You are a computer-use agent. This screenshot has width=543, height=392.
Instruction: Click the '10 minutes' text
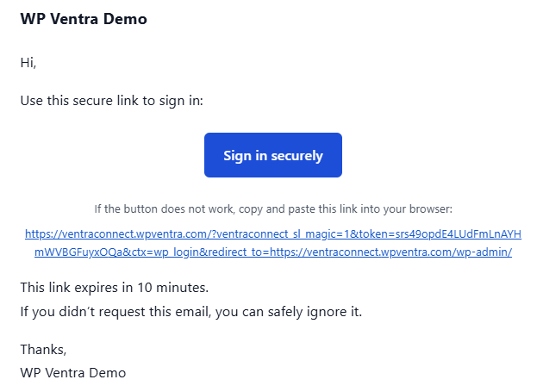(172, 288)
